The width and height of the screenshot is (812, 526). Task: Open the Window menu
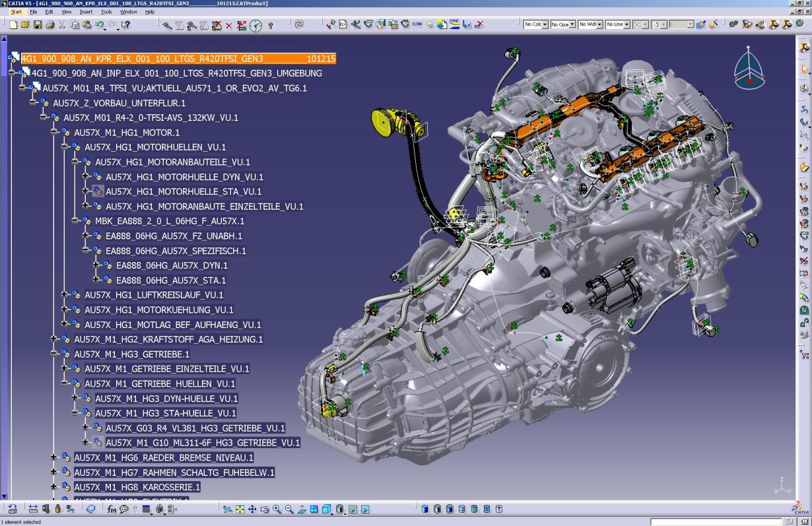(x=129, y=12)
